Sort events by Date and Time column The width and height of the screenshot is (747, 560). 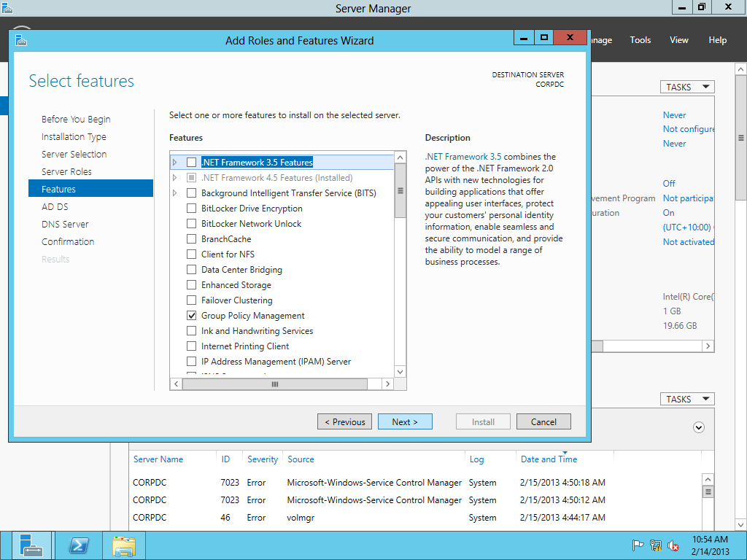click(549, 459)
